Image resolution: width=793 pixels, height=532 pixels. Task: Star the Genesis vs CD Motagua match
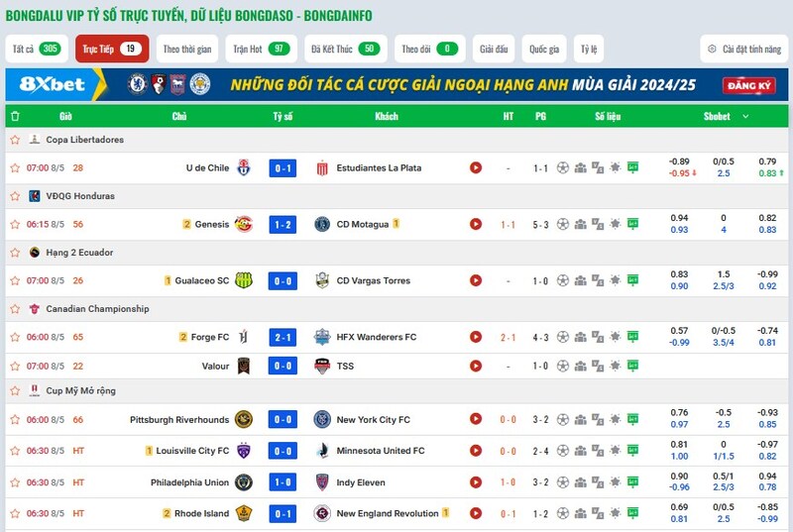point(15,224)
